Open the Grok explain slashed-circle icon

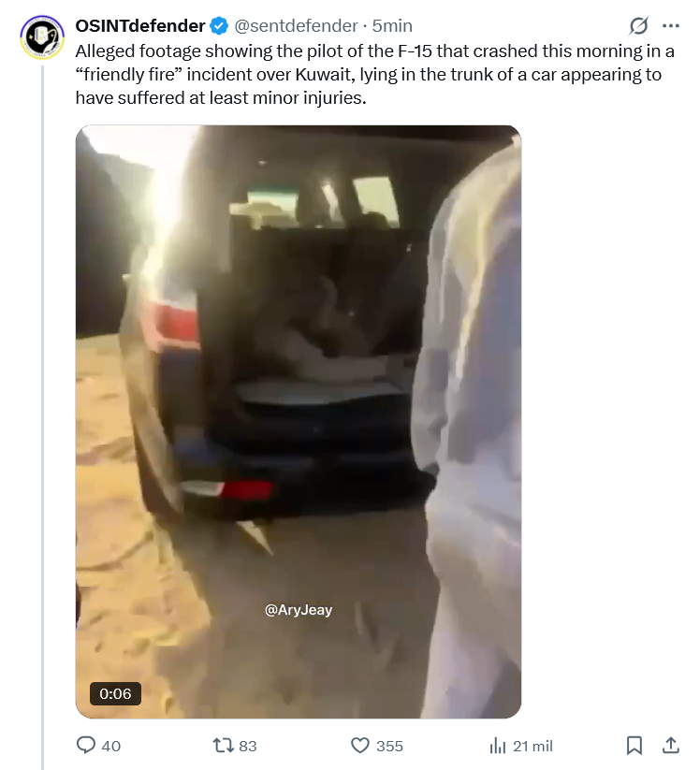pos(638,25)
